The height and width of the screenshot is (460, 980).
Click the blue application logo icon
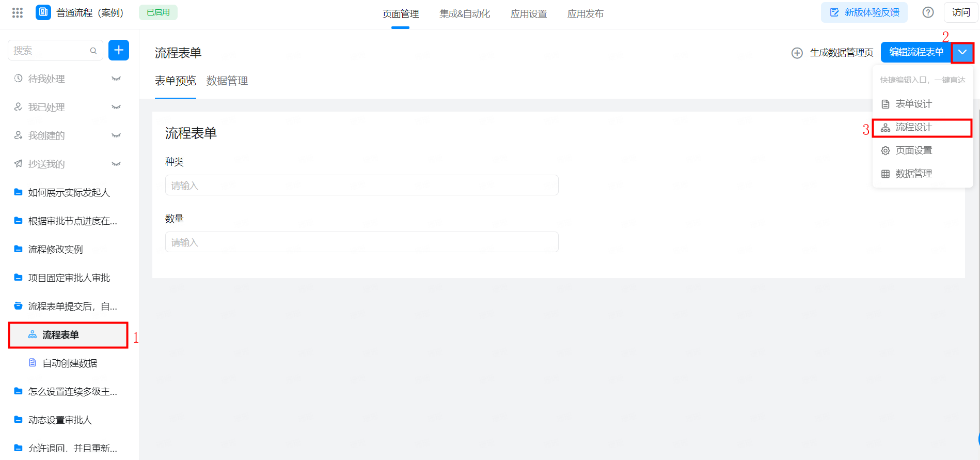click(43, 12)
